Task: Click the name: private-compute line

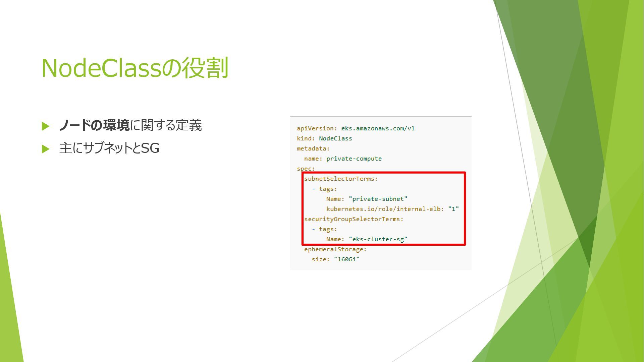Action: click(342, 159)
